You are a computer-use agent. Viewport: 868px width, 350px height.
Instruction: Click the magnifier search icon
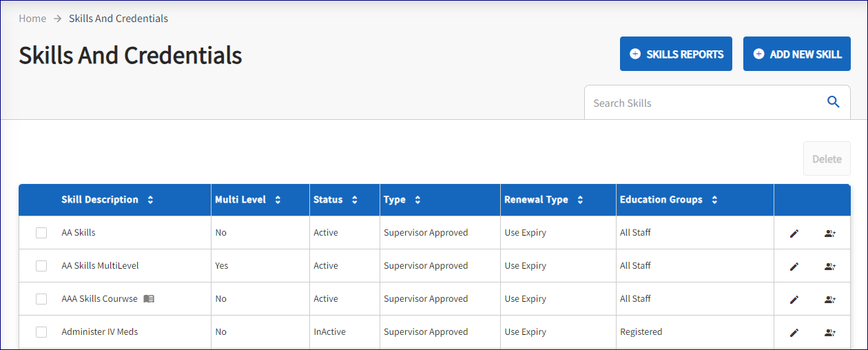click(833, 103)
